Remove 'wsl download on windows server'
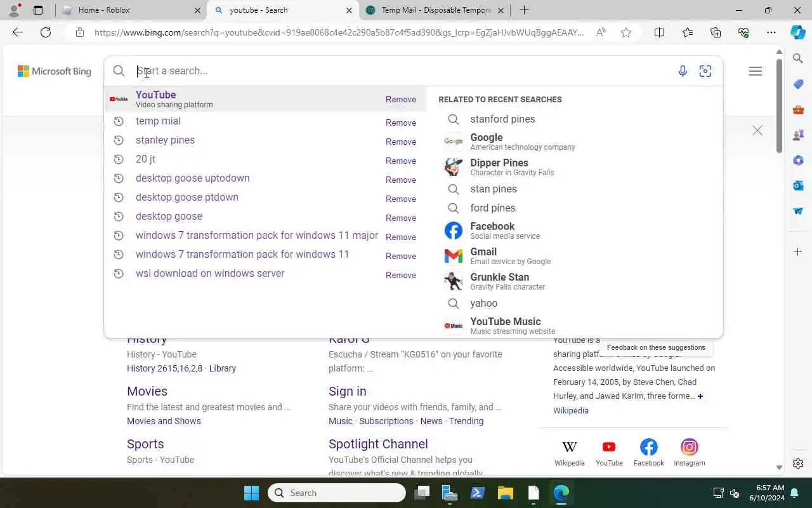This screenshot has height=508, width=812. tap(401, 275)
